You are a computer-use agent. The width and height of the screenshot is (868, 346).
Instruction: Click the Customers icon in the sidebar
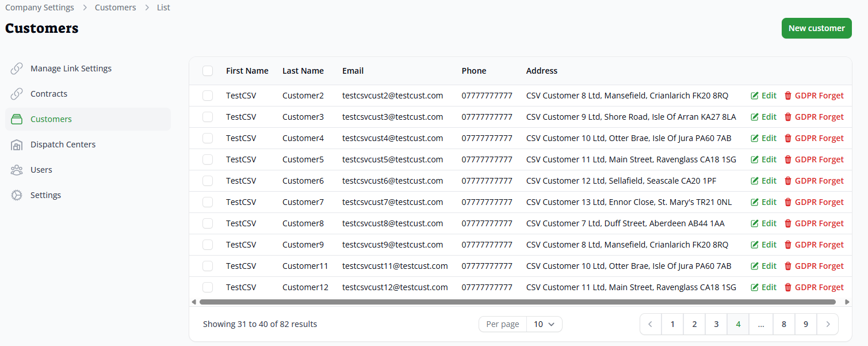(x=17, y=119)
